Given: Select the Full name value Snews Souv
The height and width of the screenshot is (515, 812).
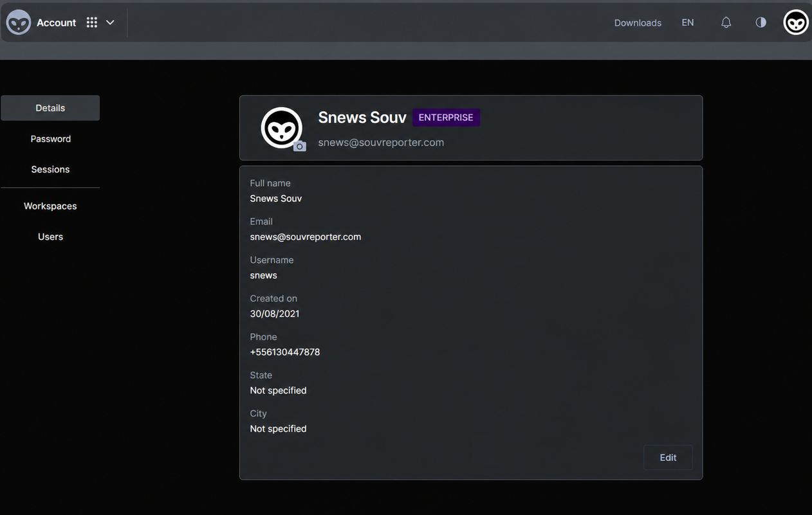Looking at the screenshot, I should coord(276,199).
